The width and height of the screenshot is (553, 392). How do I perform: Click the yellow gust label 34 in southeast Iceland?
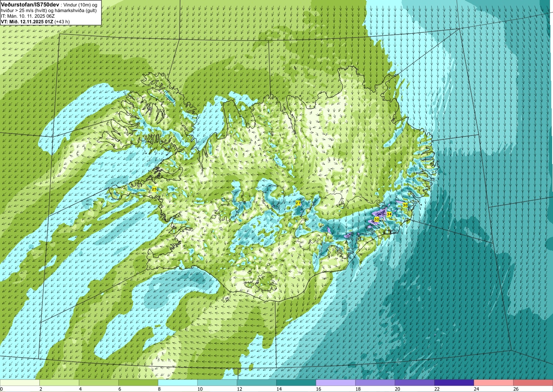click(x=389, y=214)
